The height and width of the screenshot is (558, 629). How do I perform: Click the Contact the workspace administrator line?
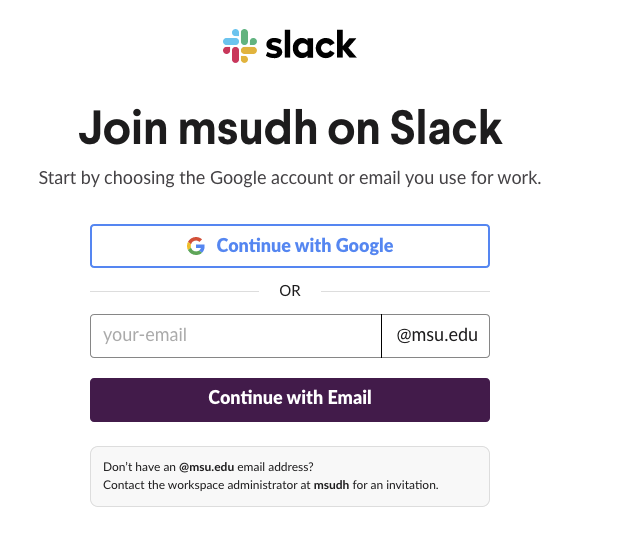pos(271,485)
